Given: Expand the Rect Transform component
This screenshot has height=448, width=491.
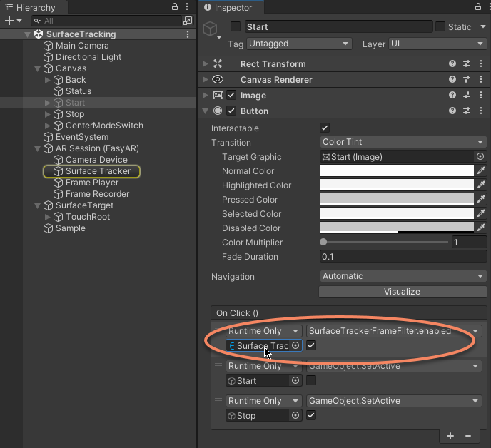Looking at the screenshot, I should pos(206,64).
